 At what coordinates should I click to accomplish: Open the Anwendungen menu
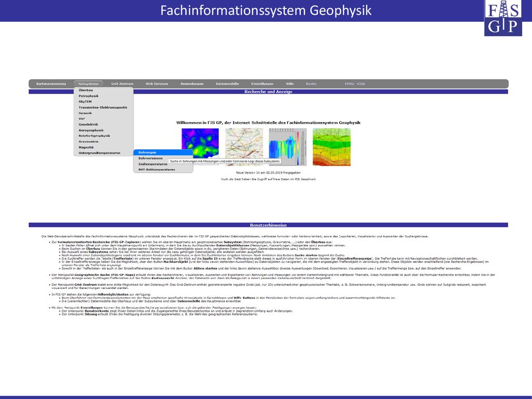[x=192, y=84]
